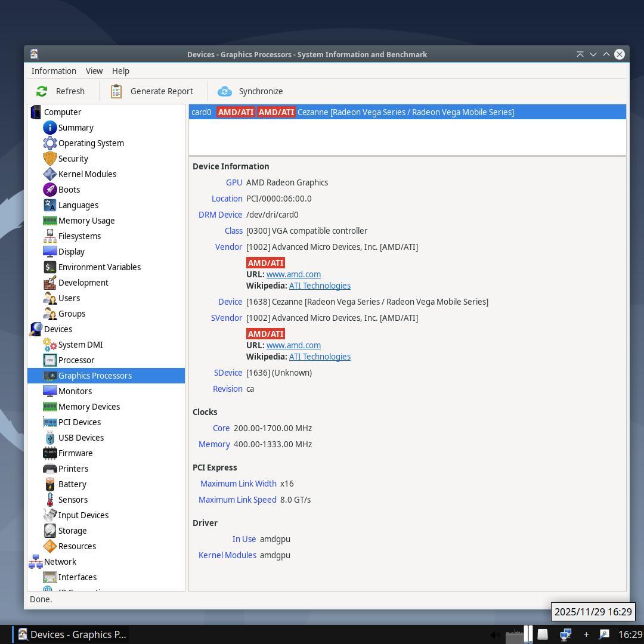Click the Refresh toolbar icon

point(42,91)
